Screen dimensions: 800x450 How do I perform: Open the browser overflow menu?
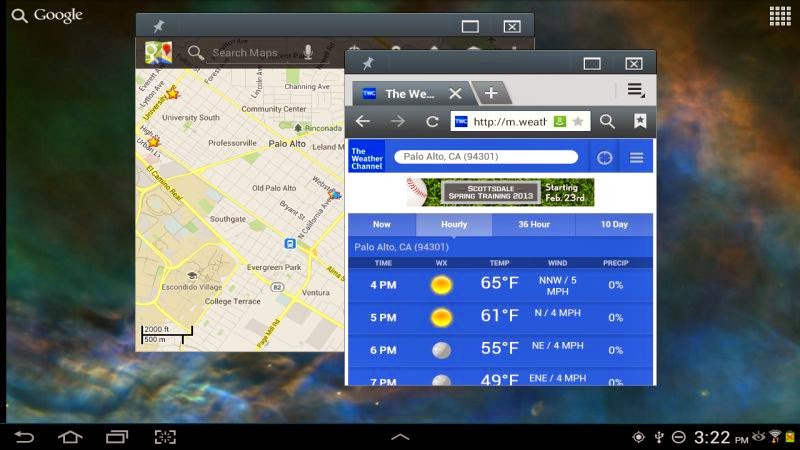click(635, 90)
